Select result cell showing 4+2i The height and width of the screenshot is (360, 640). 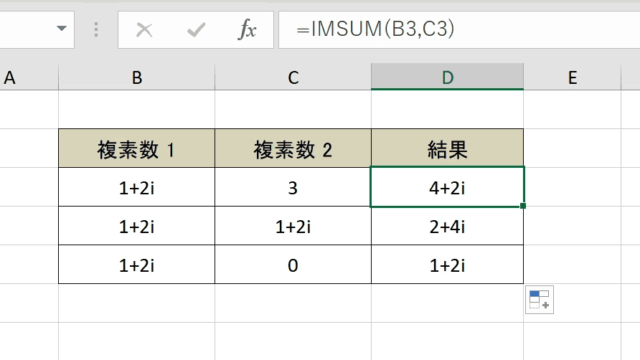[447, 187]
